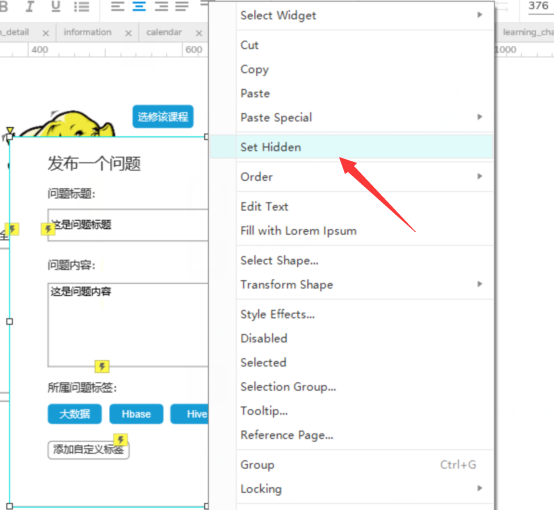Expand the Paste Special submenu
This screenshot has height=510, width=554.
tap(479, 117)
